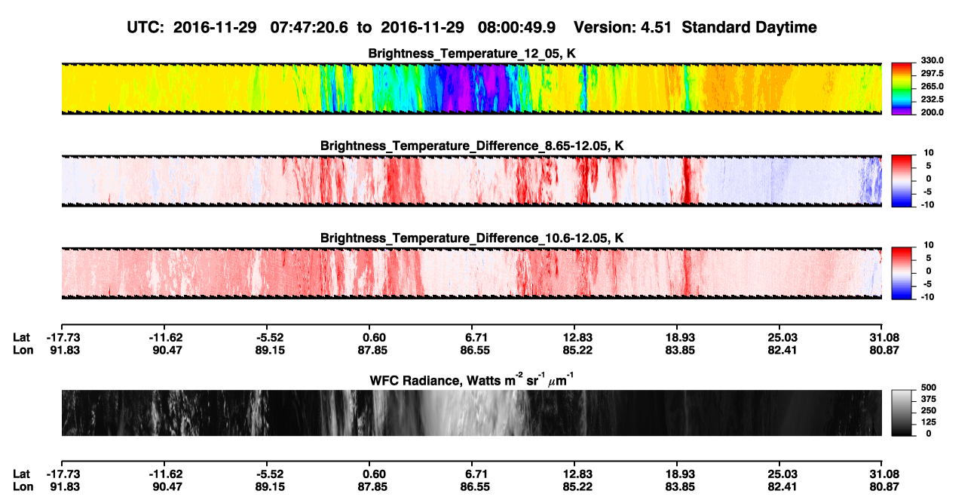Click the WFC Radiance grayscale color bar
The height and width of the screenshot is (503, 980).
pyautogui.click(x=900, y=413)
